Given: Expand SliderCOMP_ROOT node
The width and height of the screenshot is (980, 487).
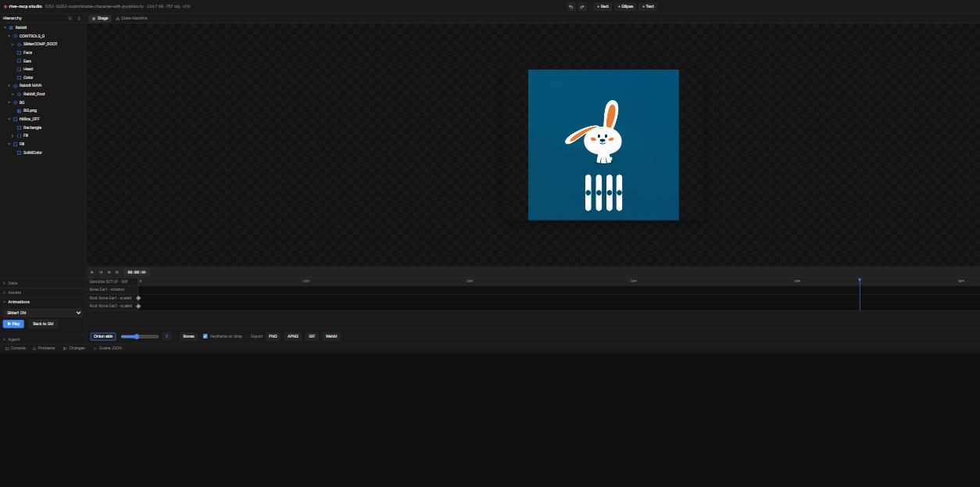Looking at the screenshot, I should click(13, 44).
